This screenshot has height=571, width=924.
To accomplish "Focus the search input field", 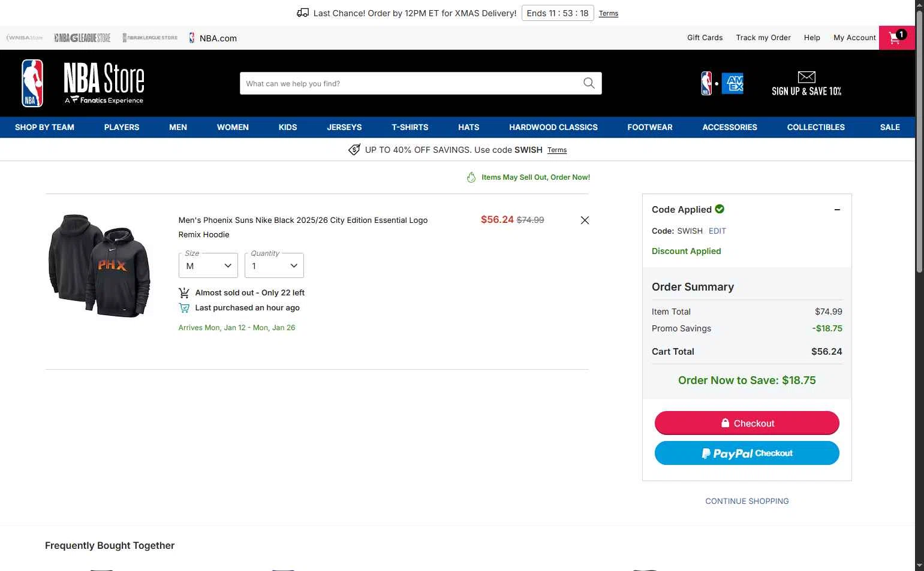I will (x=411, y=83).
